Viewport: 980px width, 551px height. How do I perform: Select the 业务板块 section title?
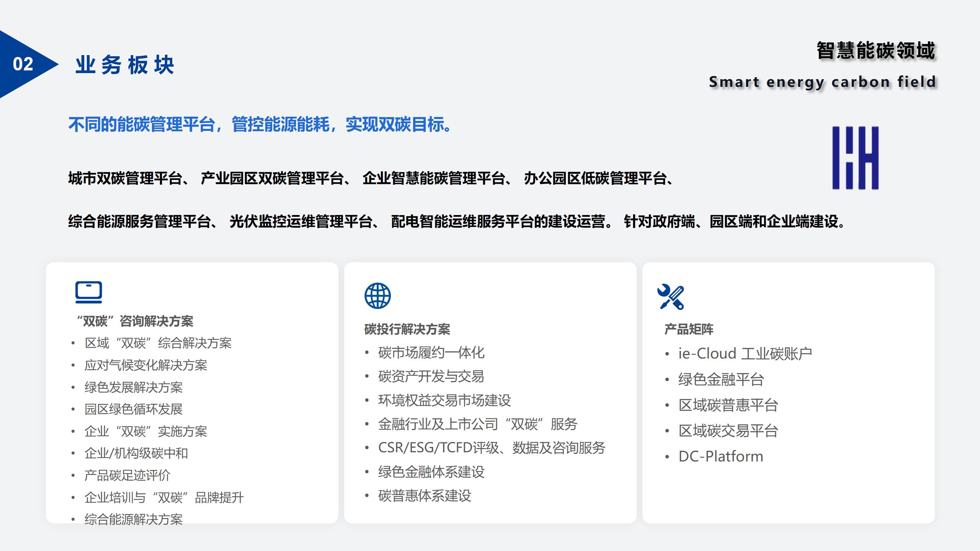125,65
